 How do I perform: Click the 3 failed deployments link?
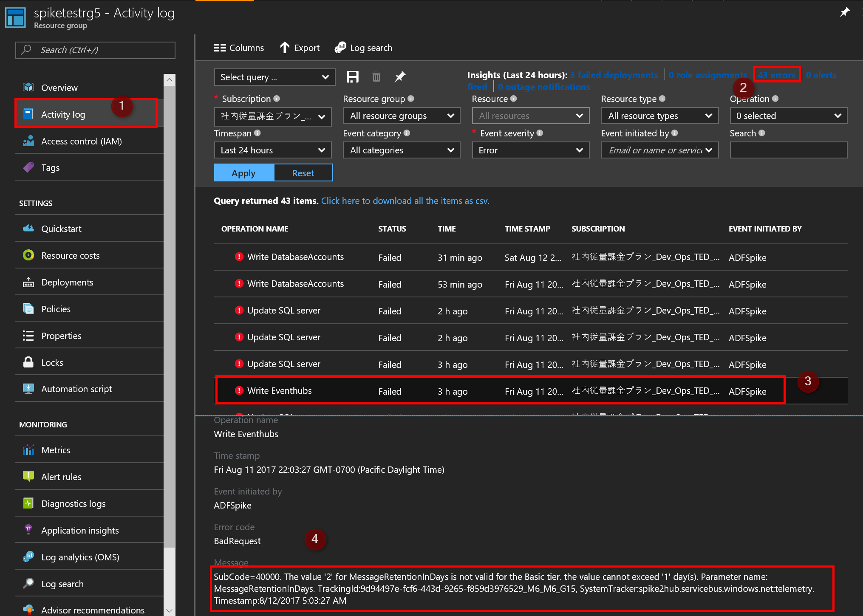coord(614,75)
